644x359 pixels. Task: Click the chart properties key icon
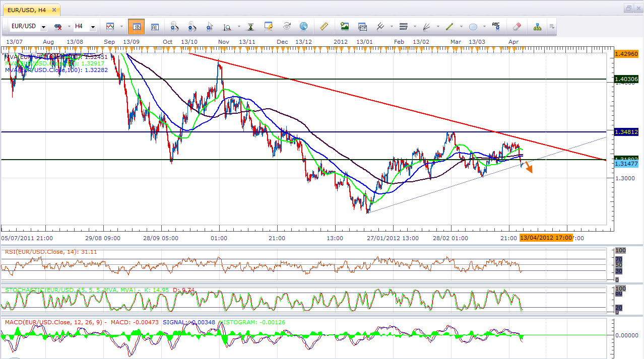269,26
